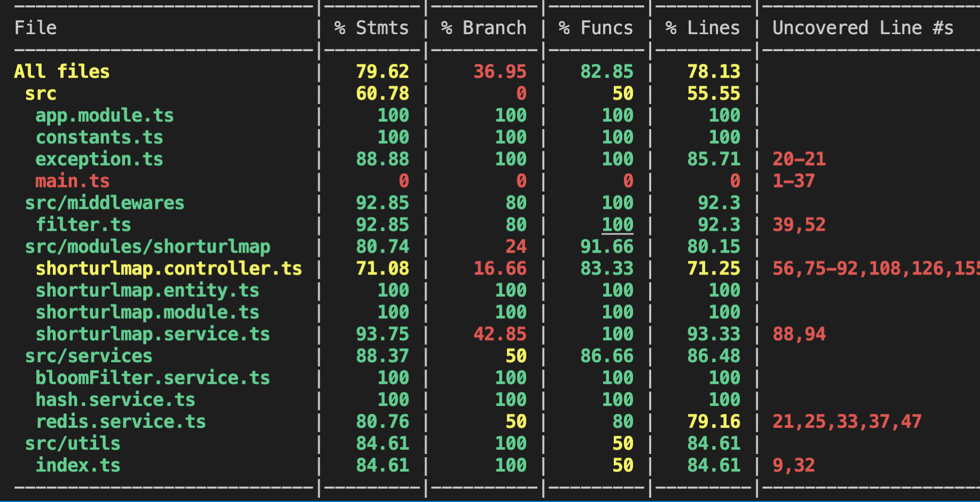Click the % Stmts column header
980x502 pixels.
[372, 28]
